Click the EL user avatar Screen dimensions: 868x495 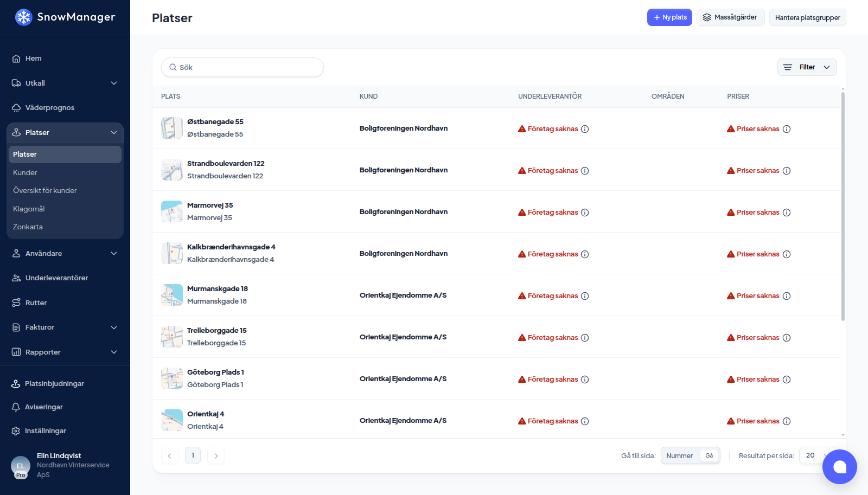21,466
